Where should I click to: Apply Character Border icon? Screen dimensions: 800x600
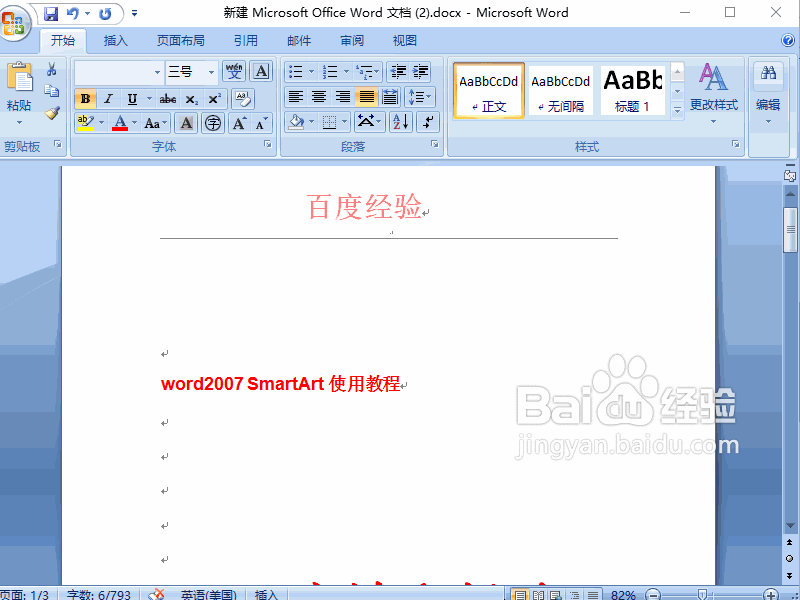click(261, 71)
